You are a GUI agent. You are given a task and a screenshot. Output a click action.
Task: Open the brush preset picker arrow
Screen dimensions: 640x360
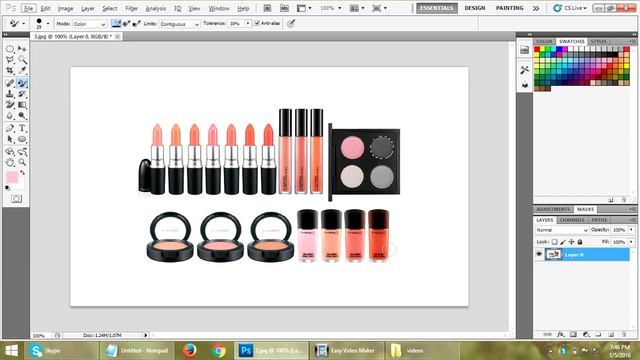(x=48, y=24)
